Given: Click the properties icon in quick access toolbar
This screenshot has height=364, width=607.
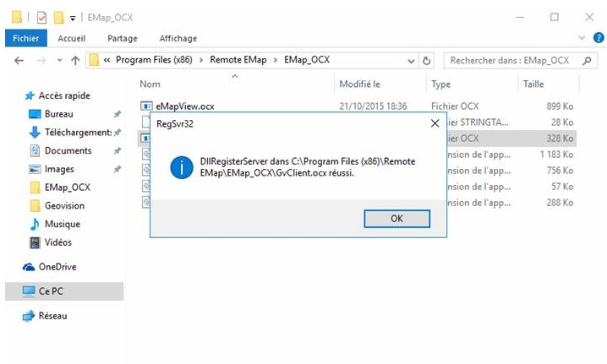Looking at the screenshot, I should click(41, 18).
